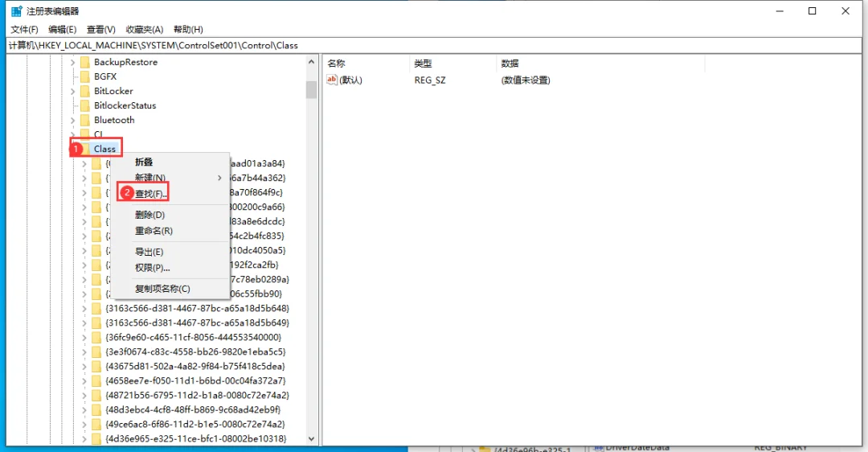Screen dimensions: 868x452
Task: Select the BGFX key label
Action: [x=105, y=76]
